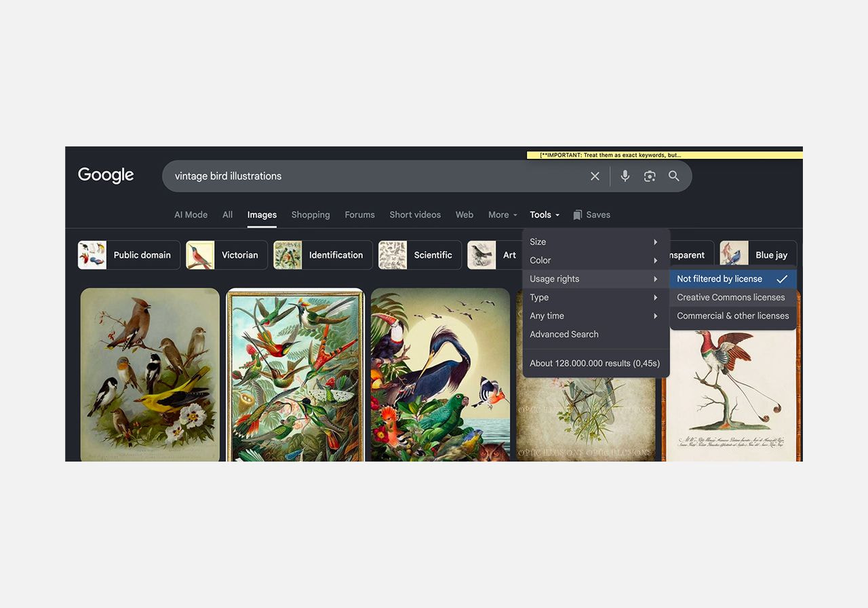This screenshot has width=868, height=608.
Task: Click the Scientific chip thumbnail
Action: click(x=393, y=255)
